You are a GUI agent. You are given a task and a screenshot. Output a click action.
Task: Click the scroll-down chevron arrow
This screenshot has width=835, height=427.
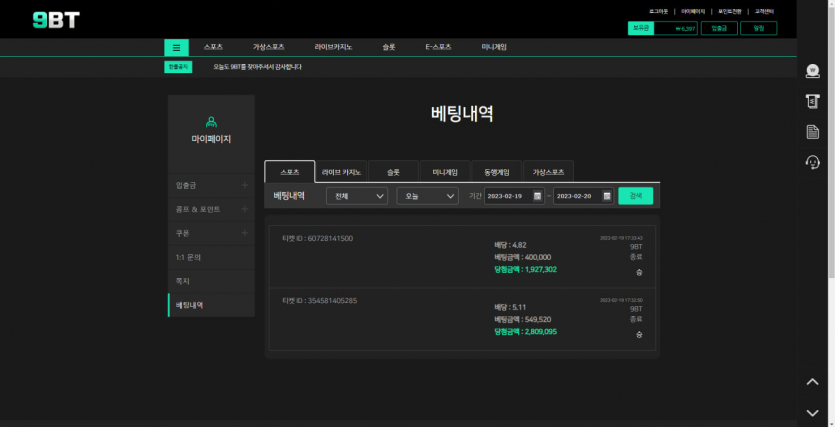pyautogui.click(x=812, y=412)
